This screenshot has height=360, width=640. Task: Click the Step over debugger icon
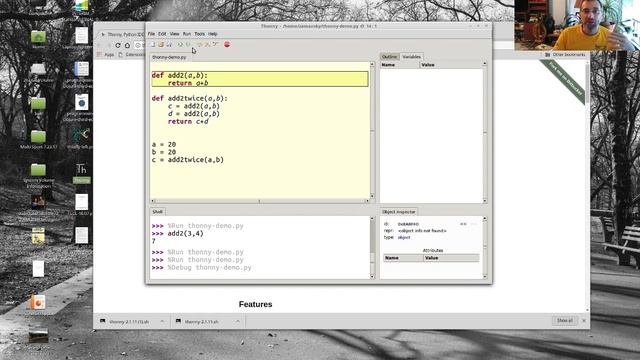click(x=200, y=44)
